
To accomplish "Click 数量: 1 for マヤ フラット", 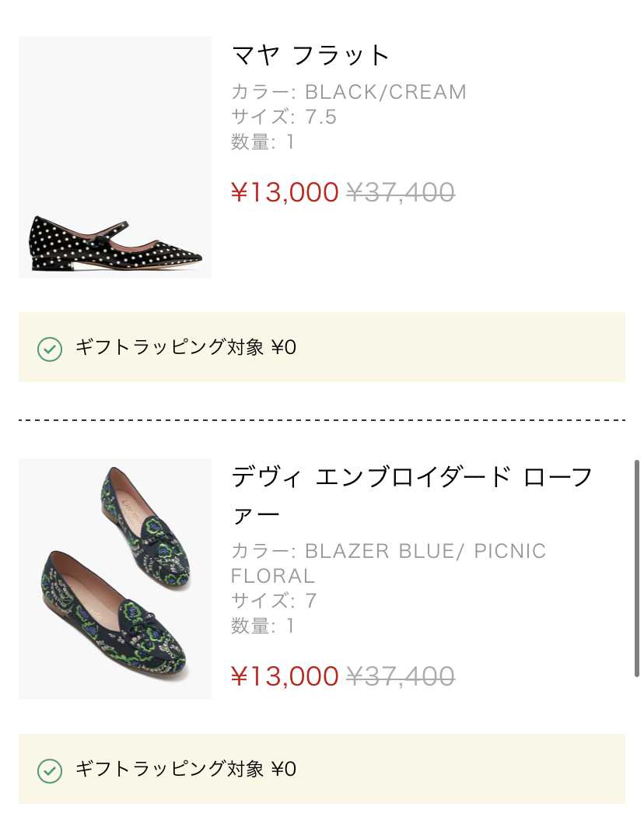I will pos(263,142).
